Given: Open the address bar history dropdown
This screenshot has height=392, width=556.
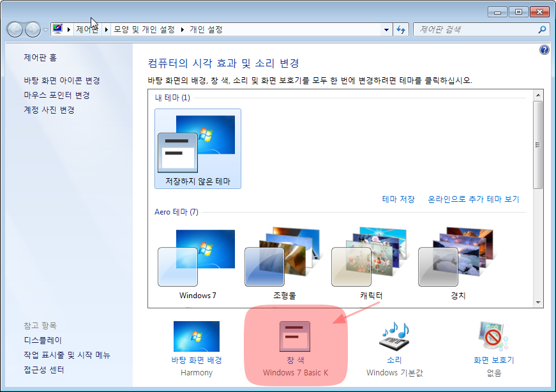Looking at the screenshot, I should (386, 30).
